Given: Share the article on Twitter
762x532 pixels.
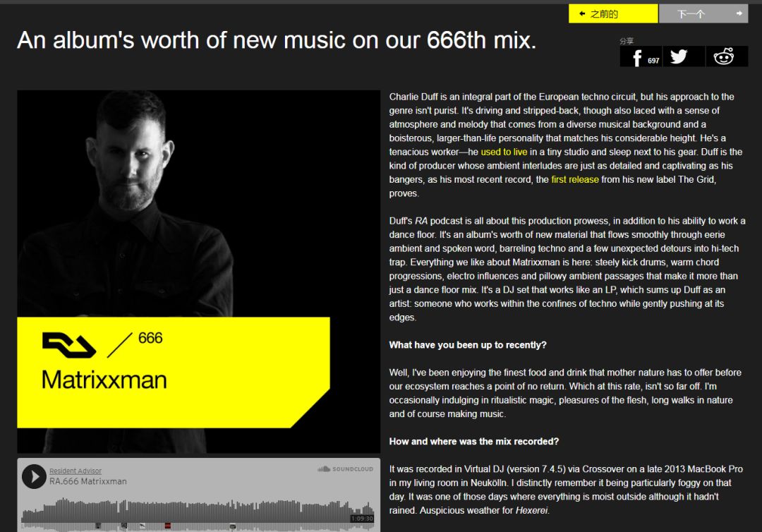Looking at the screenshot, I should click(x=683, y=56).
